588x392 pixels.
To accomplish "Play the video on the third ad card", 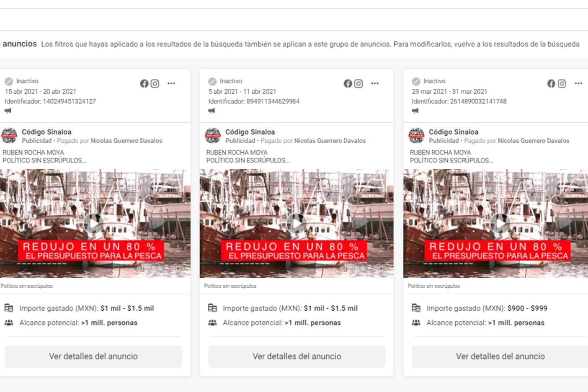I will [500, 223].
